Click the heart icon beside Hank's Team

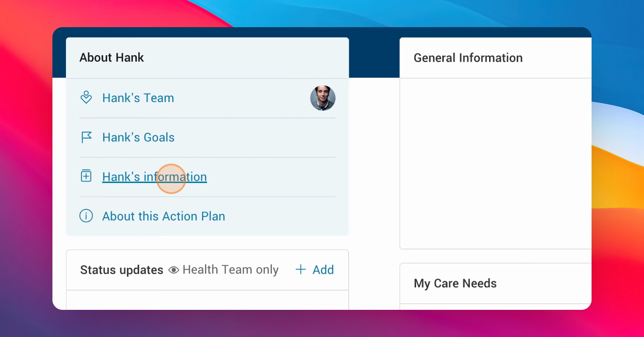86,97
